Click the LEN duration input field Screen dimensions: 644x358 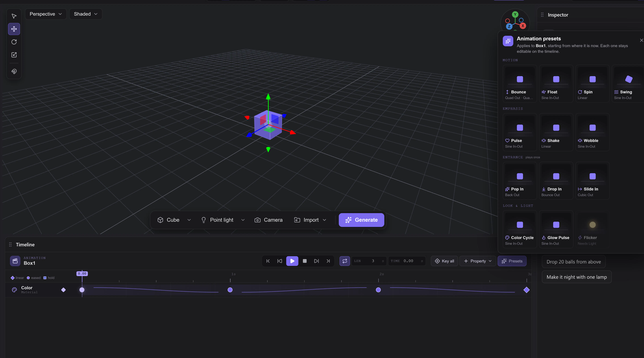(x=369, y=261)
